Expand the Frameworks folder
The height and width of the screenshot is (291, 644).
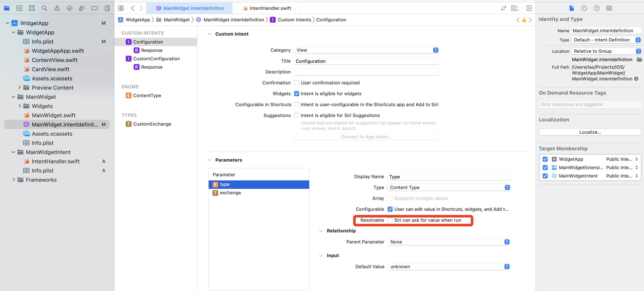click(x=13, y=180)
